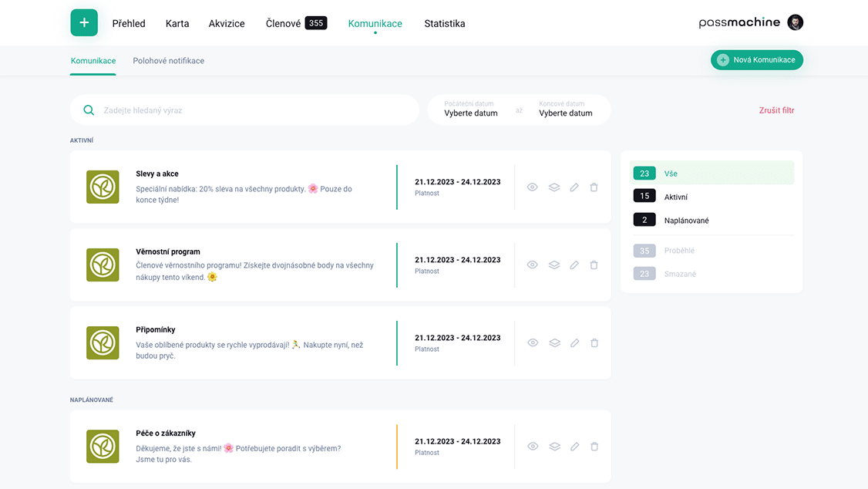Screen dimensions: 868x489
Task: Open the Počáteční datum date picker
Action: (470, 110)
